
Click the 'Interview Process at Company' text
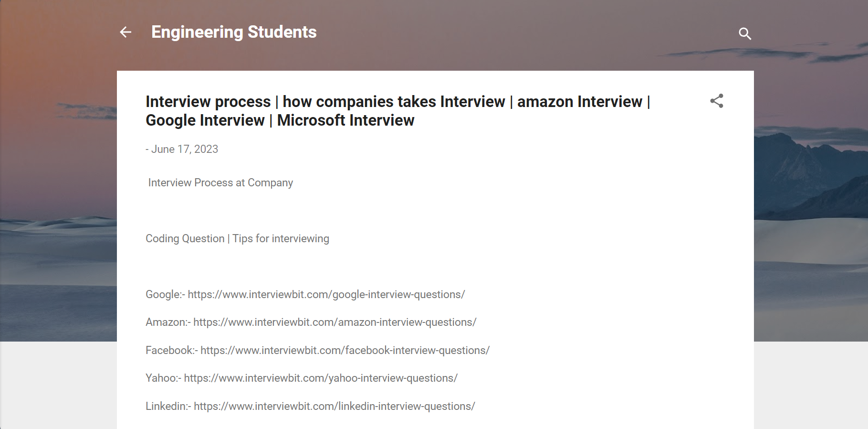pos(220,182)
